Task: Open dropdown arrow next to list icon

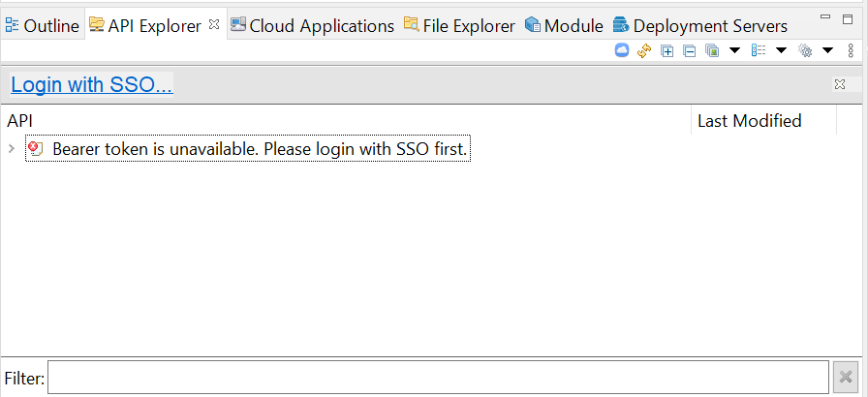Action: point(781,51)
